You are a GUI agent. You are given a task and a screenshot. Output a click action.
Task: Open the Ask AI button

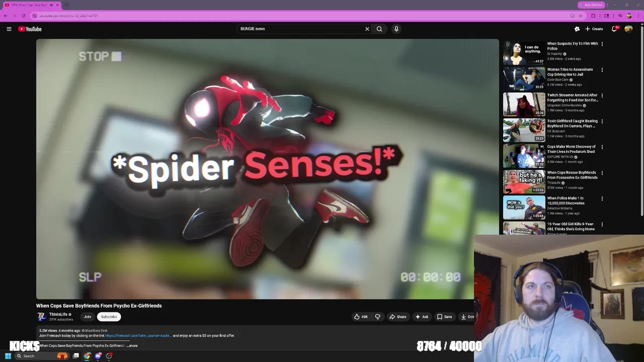(x=422, y=317)
